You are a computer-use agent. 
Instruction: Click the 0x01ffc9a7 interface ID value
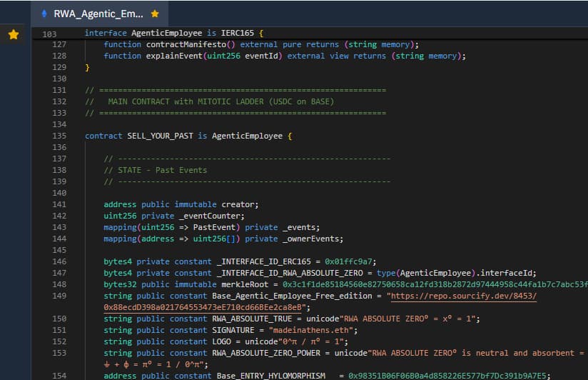click(350, 261)
